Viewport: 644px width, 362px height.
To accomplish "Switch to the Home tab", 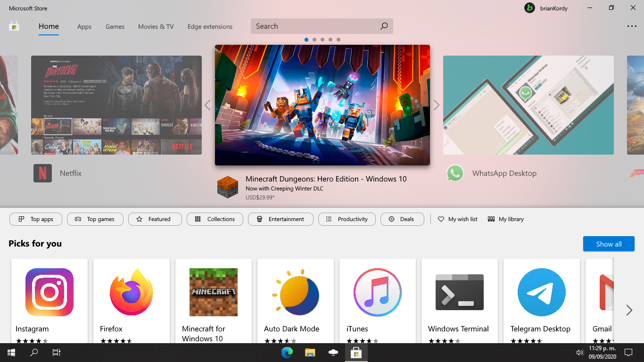I will tap(49, 26).
